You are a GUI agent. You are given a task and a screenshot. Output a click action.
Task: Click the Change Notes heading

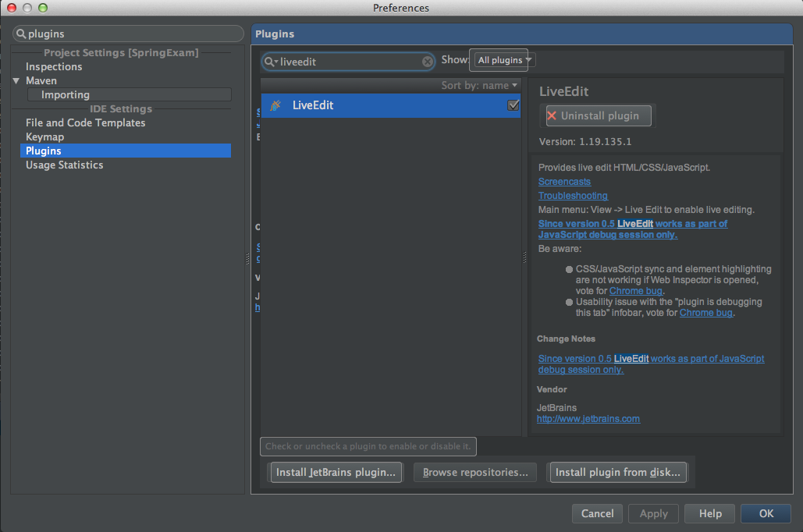click(x=566, y=339)
